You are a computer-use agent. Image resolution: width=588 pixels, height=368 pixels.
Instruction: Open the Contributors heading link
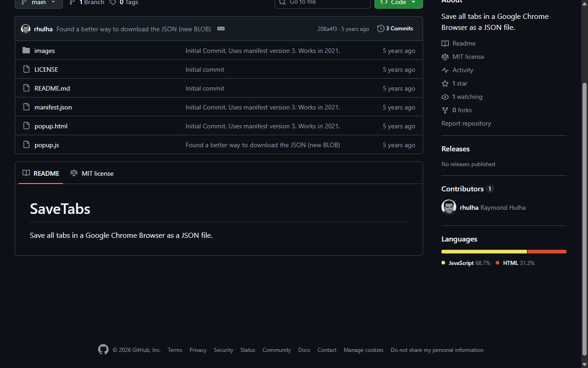click(x=467, y=189)
